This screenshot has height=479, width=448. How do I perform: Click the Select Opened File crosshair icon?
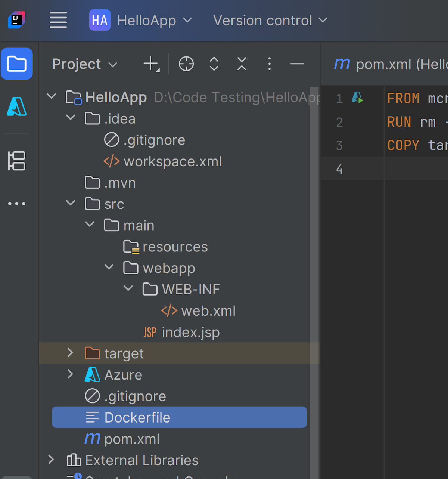[186, 64]
